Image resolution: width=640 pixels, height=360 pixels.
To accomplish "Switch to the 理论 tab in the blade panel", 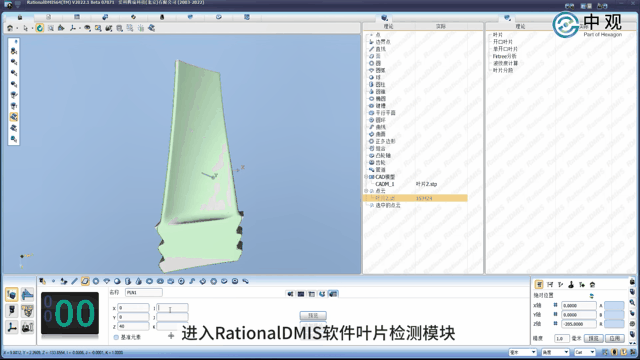I will coord(520,26).
